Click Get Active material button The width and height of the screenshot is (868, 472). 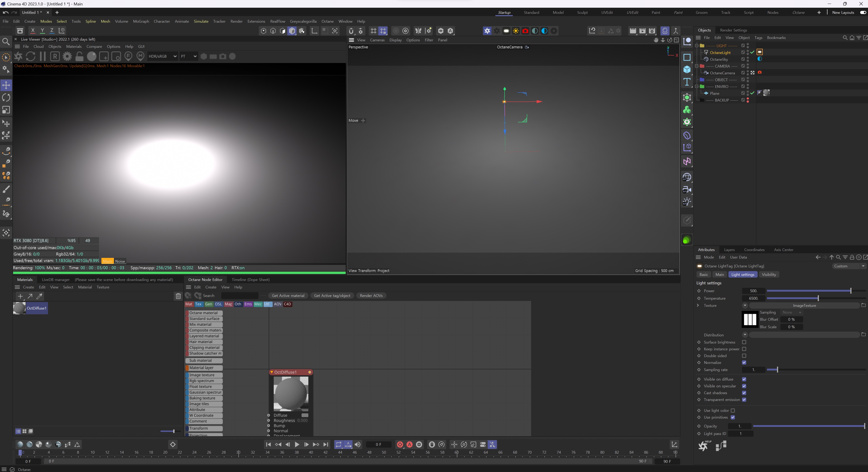click(288, 296)
